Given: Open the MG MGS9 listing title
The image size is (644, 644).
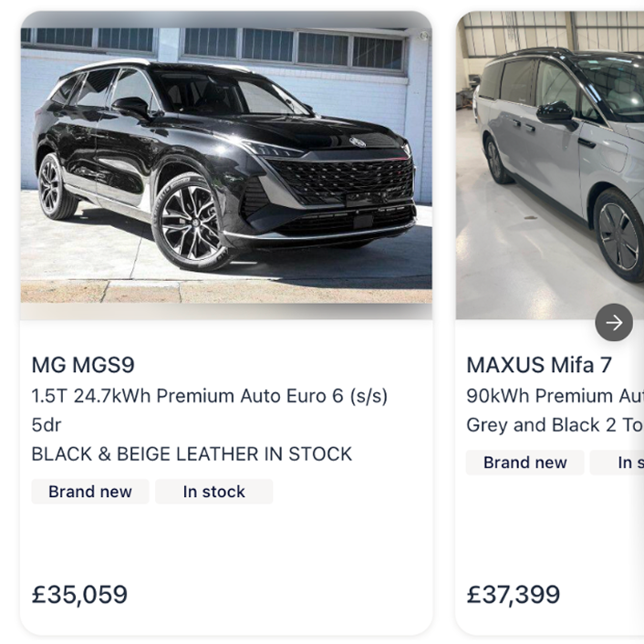Looking at the screenshot, I should tap(83, 365).
